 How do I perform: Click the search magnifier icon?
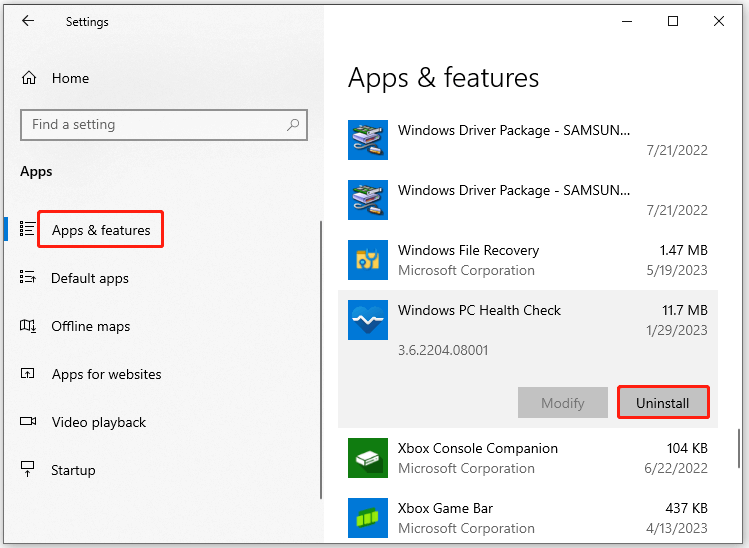coord(293,125)
